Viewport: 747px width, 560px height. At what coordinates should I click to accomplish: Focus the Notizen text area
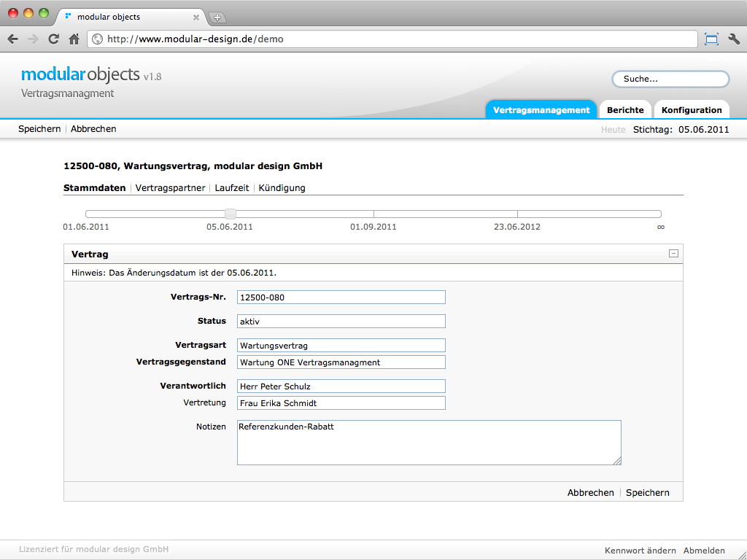[x=429, y=442]
